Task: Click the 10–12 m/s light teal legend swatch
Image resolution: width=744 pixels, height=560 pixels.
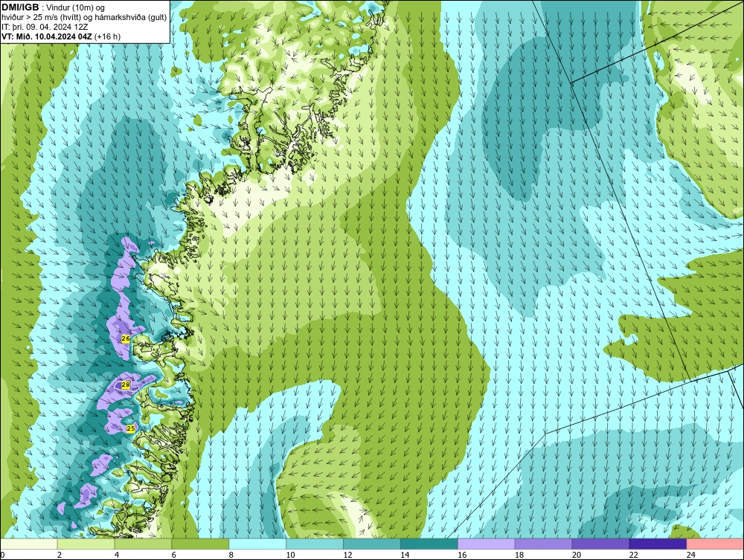Action: pos(315,544)
